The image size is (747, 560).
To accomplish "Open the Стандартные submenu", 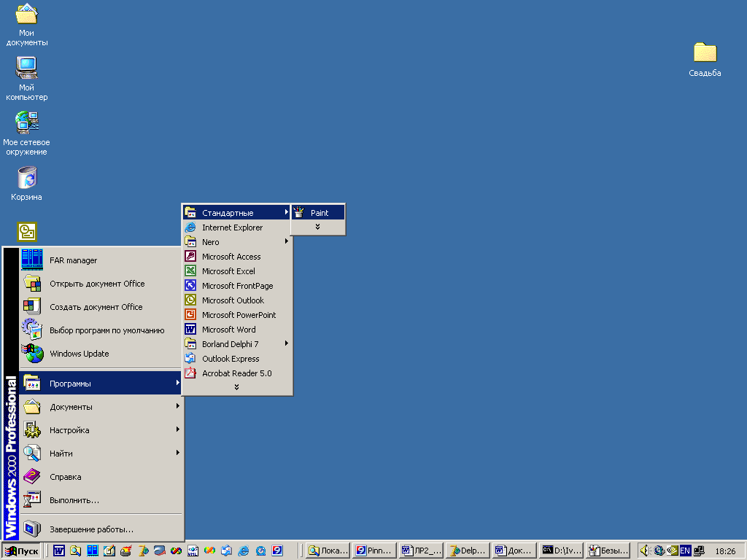I will [x=237, y=212].
